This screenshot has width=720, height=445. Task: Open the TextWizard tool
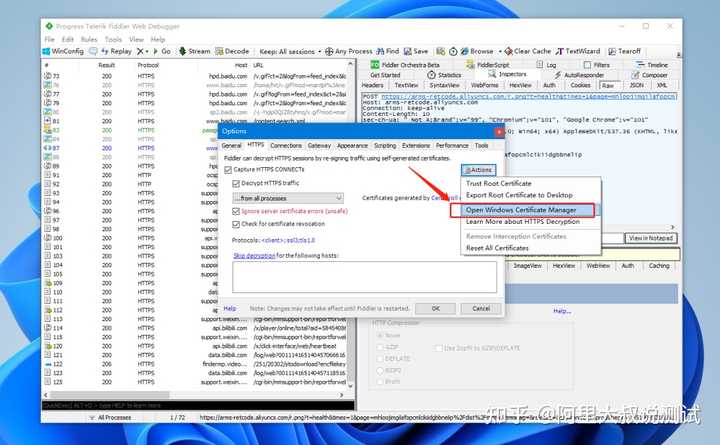coord(578,51)
